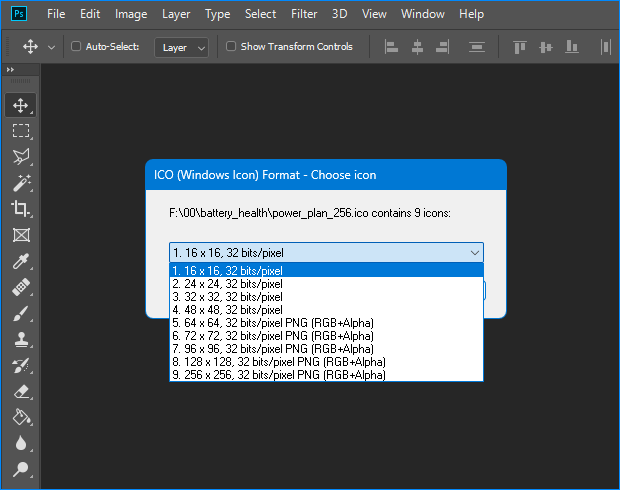Open the File menu
The width and height of the screenshot is (620, 490).
[x=56, y=14]
